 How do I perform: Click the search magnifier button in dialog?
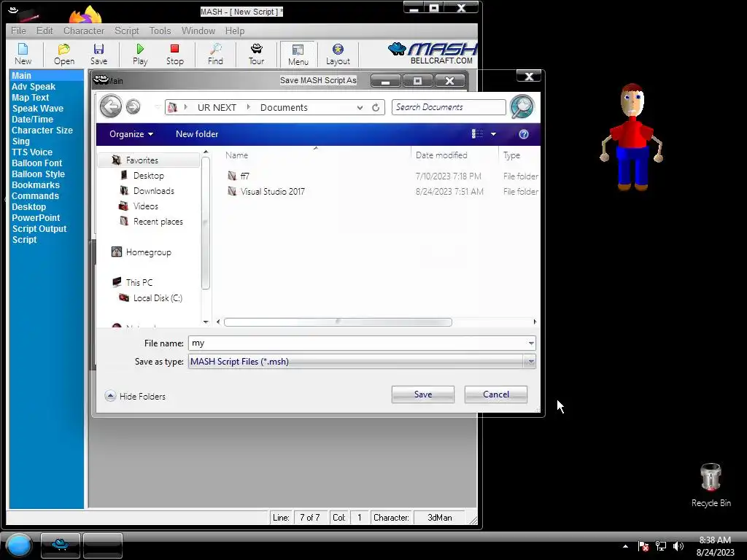(x=522, y=106)
